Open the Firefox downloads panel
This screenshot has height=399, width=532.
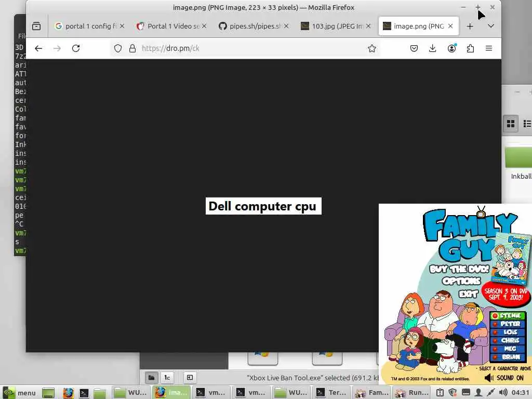[x=433, y=48]
